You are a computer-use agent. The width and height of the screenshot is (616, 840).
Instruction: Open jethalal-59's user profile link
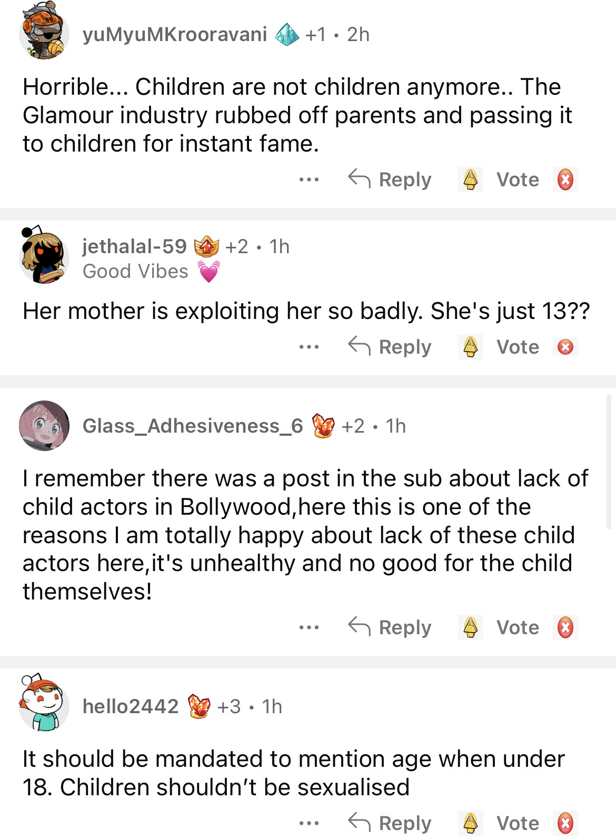(x=135, y=246)
